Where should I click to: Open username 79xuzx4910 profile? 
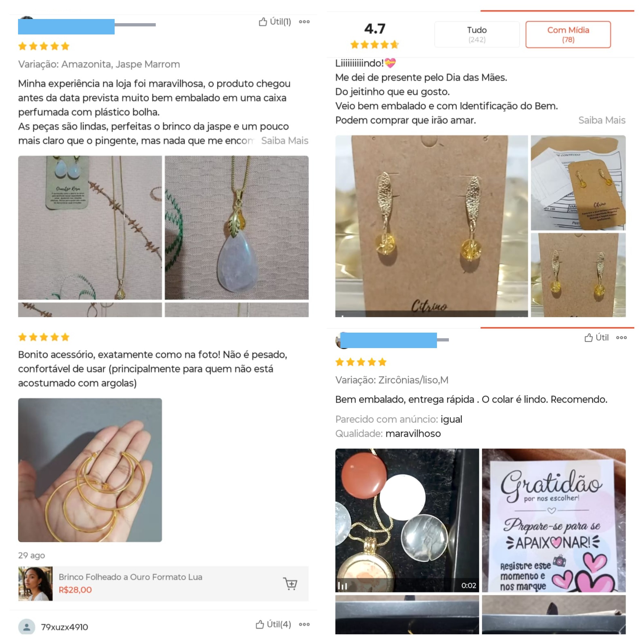64,627
